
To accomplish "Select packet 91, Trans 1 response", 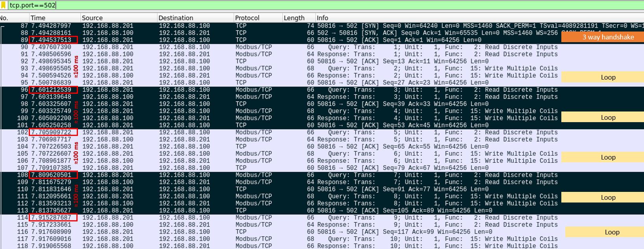I will (322, 54).
